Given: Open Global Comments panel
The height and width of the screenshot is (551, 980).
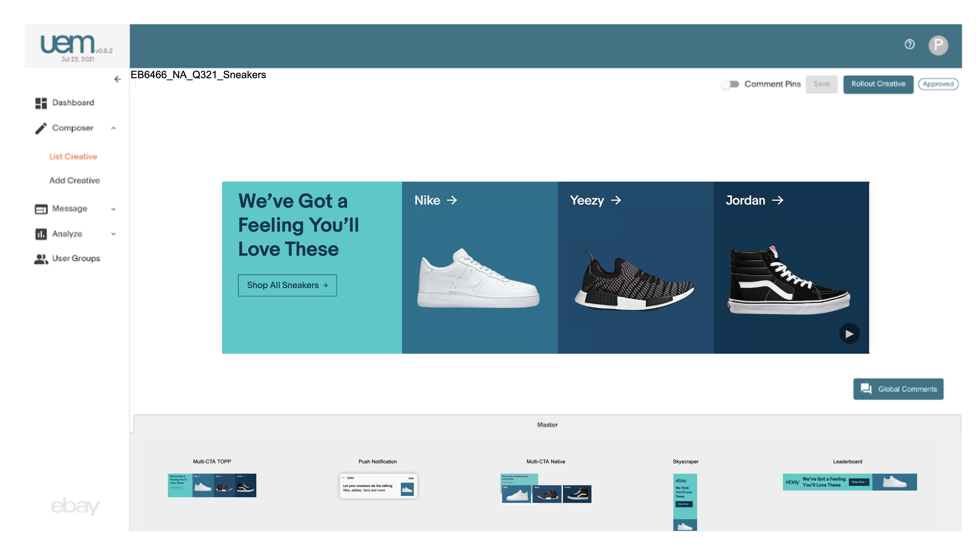Looking at the screenshot, I should point(898,389).
